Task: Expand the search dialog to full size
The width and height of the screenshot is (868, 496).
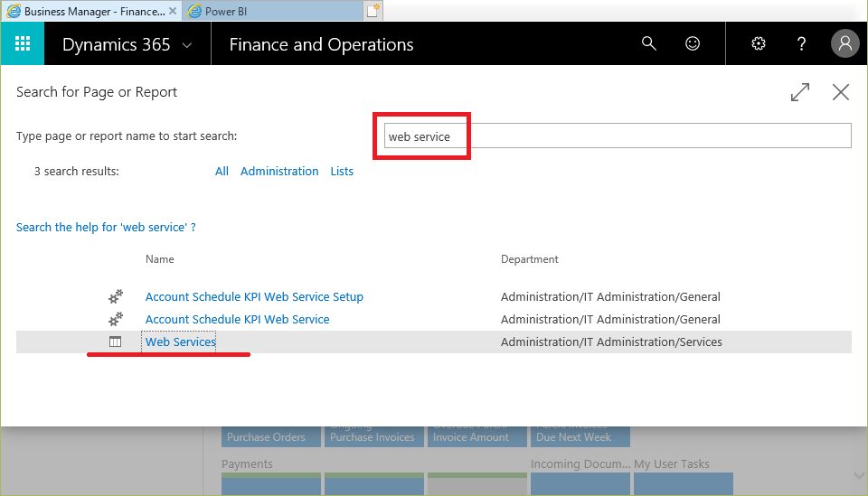Action: point(800,92)
